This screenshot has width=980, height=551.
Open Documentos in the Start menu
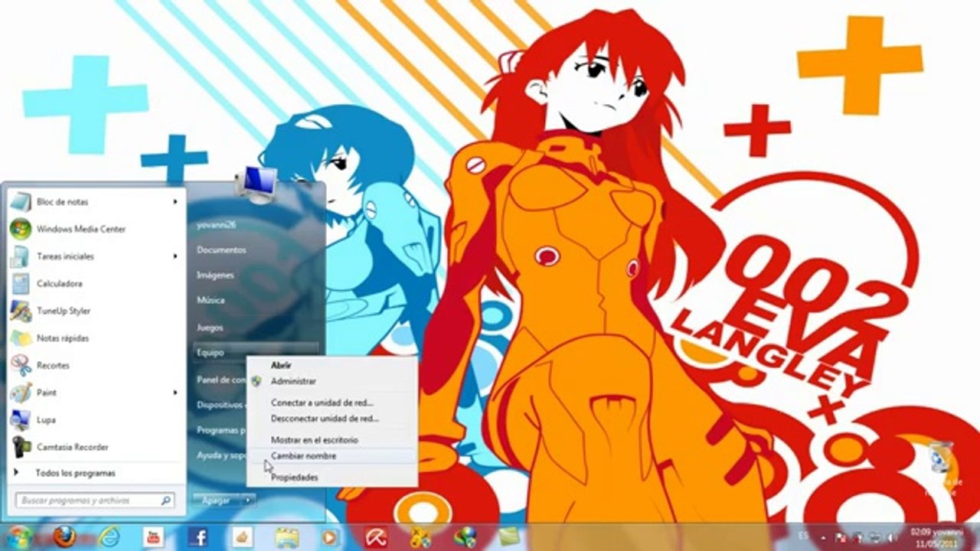221,250
